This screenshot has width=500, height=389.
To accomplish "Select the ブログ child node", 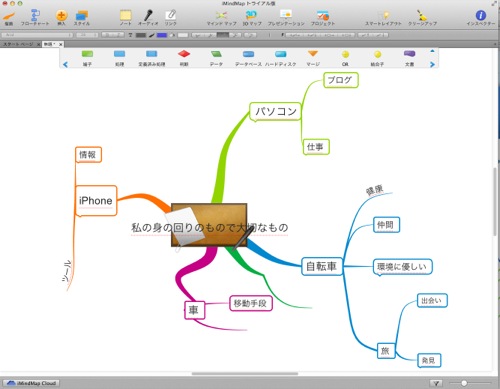I will click(x=341, y=80).
